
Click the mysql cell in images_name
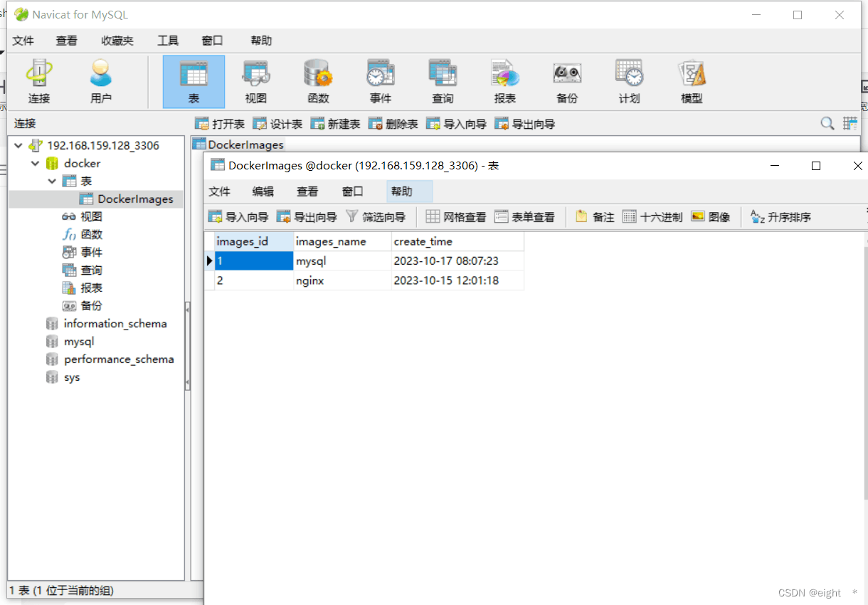point(343,261)
